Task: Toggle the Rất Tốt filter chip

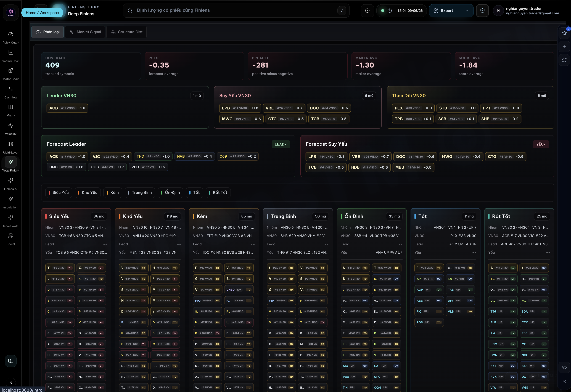Action: [x=218, y=193]
